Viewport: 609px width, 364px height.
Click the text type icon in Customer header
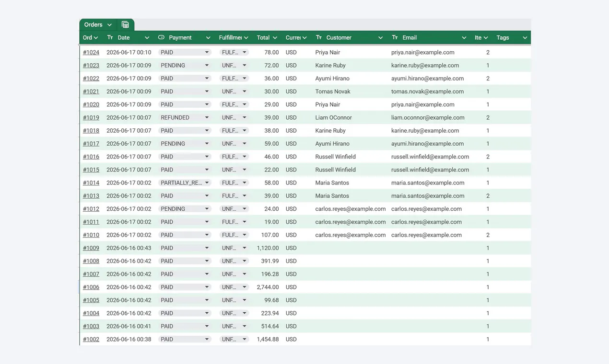click(x=319, y=37)
